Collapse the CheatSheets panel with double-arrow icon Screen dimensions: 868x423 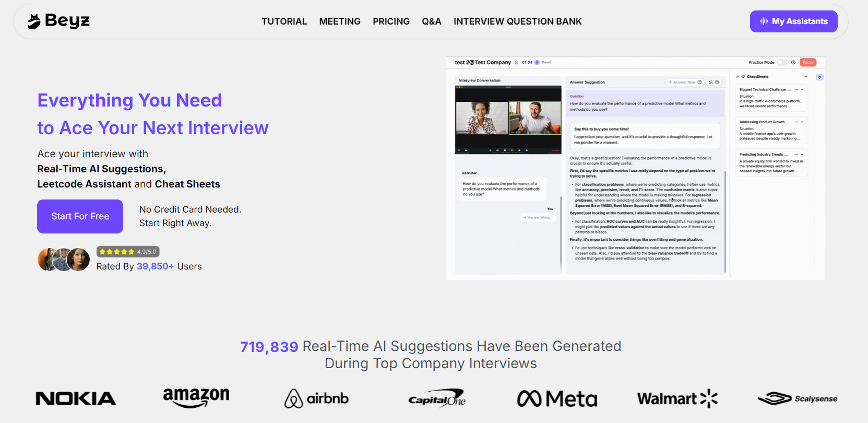coord(738,77)
